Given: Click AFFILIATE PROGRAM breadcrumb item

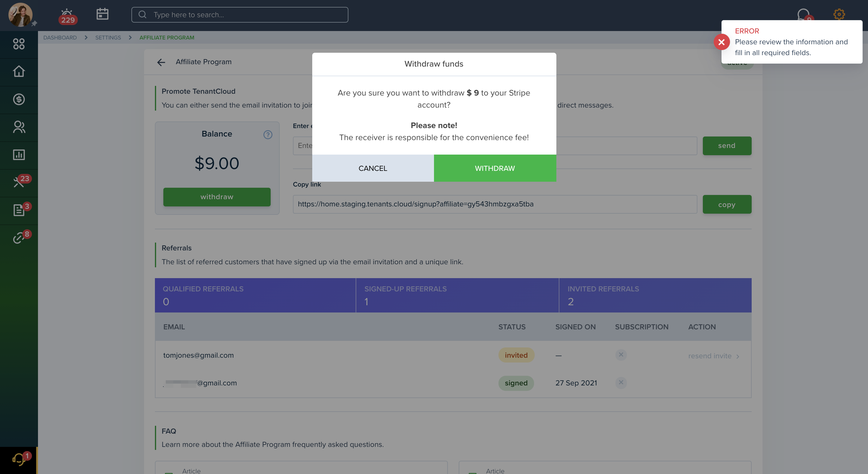Looking at the screenshot, I should point(167,37).
